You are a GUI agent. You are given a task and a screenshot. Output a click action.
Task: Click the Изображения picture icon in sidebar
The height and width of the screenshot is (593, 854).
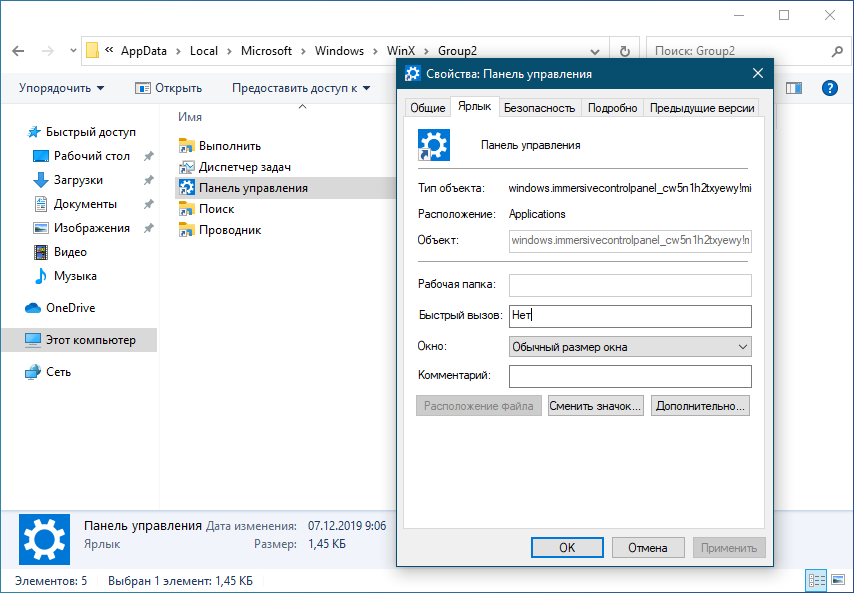click(41, 228)
